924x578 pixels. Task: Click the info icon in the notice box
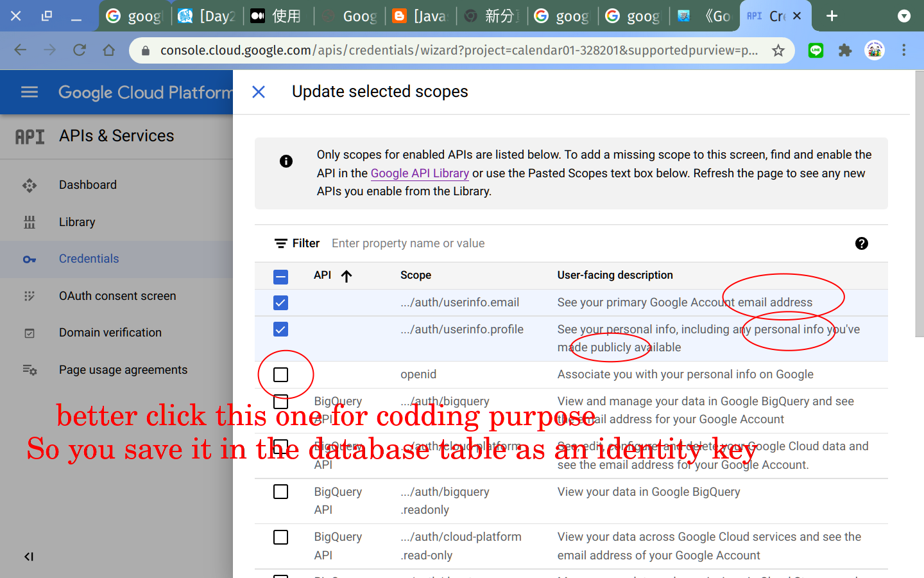(286, 161)
